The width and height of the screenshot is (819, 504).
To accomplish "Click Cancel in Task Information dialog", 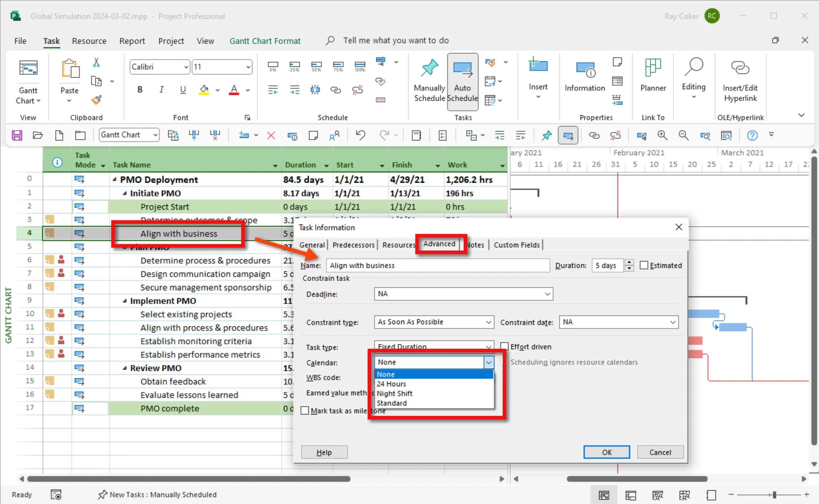I will pyautogui.click(x=660, y=452).
